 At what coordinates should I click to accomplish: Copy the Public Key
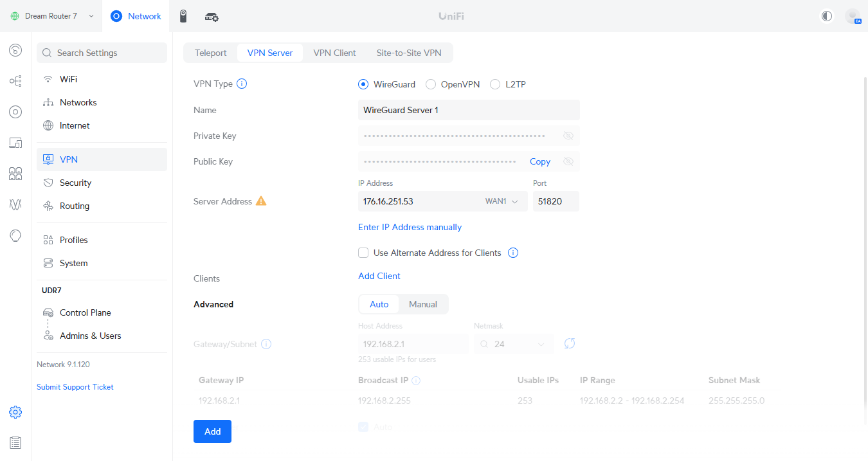coord(540,161)
